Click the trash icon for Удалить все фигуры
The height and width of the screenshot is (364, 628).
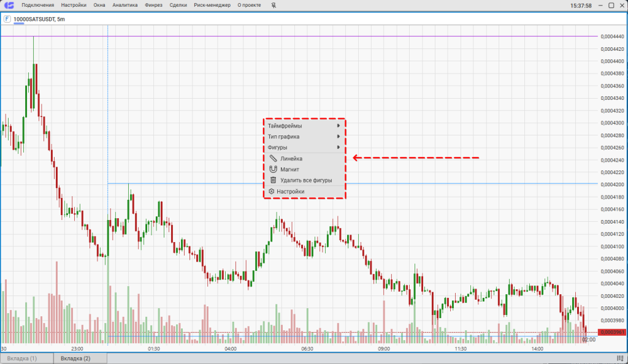tap(273, 180)
